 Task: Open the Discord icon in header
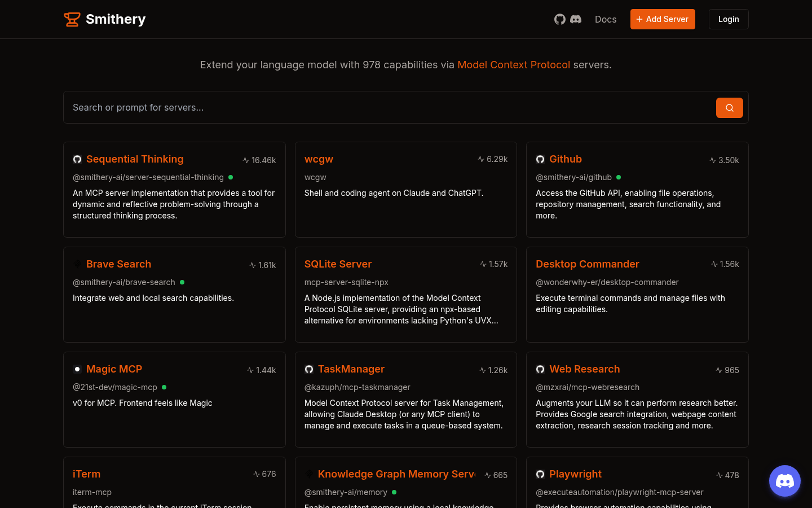click(x=576, y=19)
